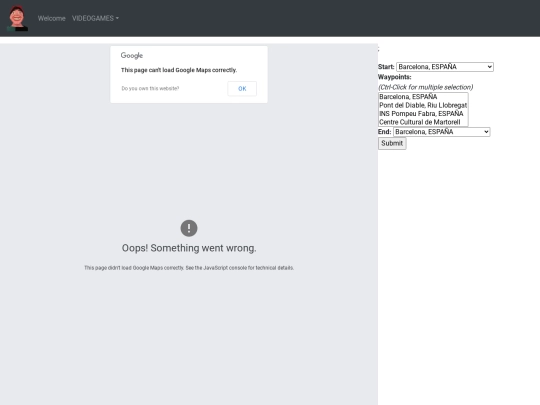Select Pont del Diable waypoint option
Viewport: 540px width, 405px height.
(x=423, y=105)
